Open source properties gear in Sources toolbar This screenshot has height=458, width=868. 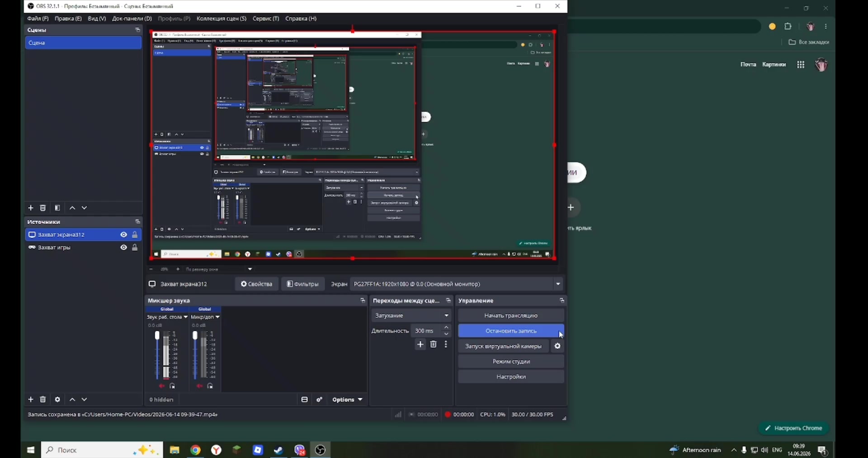click(x=57, y=400)
